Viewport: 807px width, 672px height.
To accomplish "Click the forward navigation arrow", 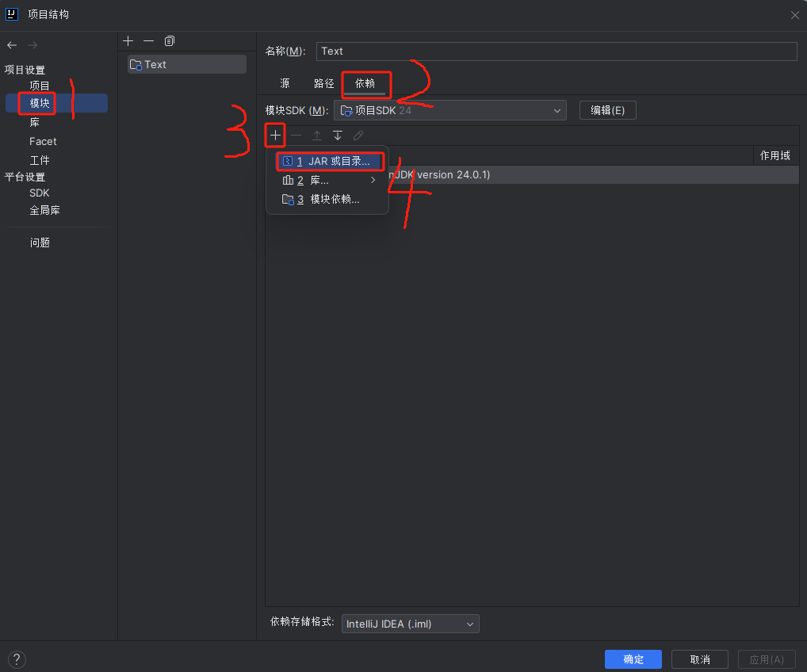I will 32,44.
